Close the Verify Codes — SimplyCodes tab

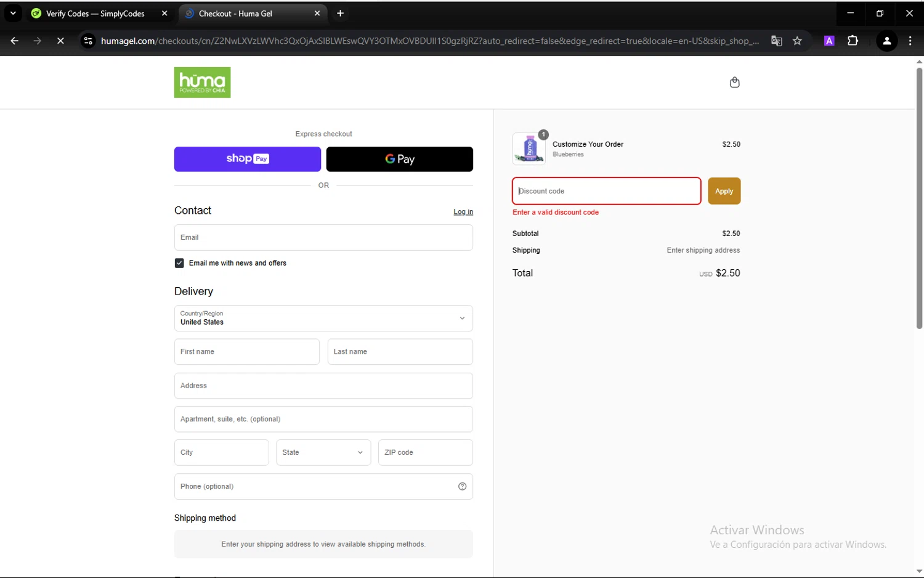point(164,13)
